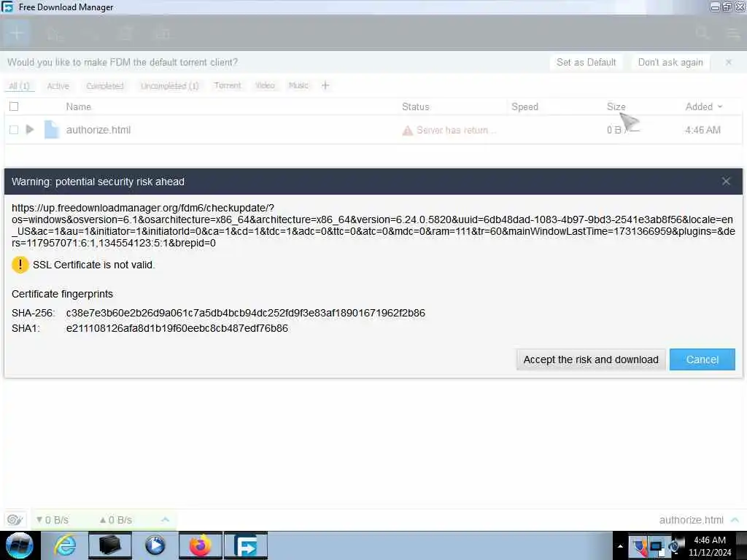The image size is (747, 560).
Task: Select the Active filter tab
Action: coord(58,86)
